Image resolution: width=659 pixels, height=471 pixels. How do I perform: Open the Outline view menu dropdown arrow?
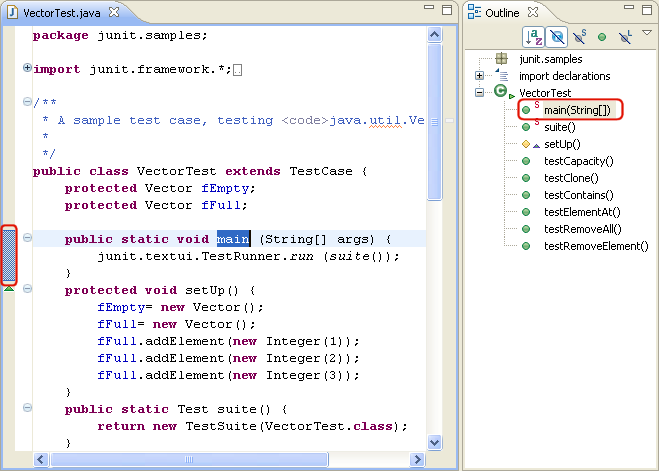tap(646, 33)
